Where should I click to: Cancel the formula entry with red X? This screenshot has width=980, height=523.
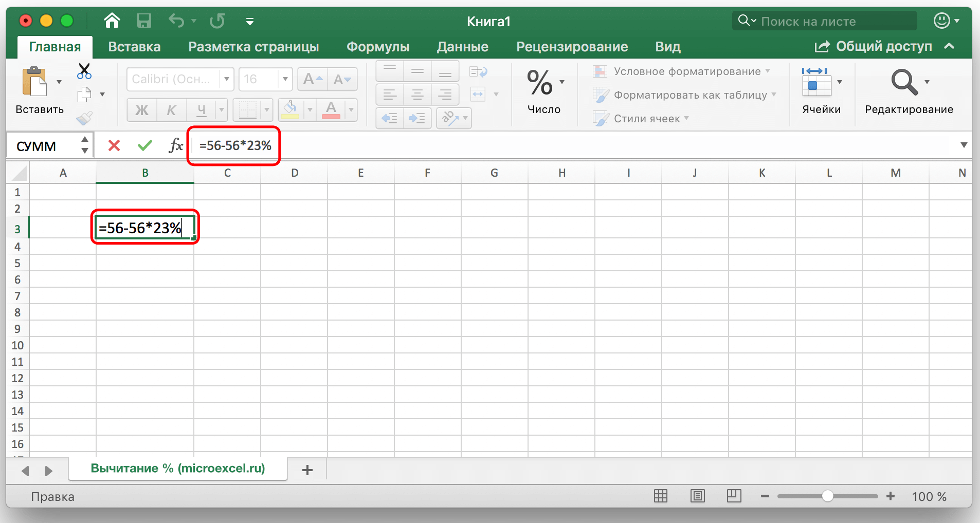[114, 146]
